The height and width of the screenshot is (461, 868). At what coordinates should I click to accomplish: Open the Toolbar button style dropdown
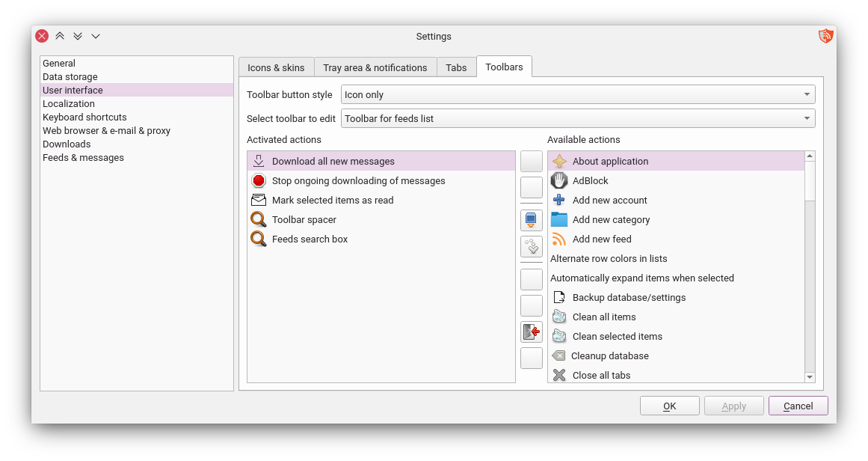click(578, 95)
